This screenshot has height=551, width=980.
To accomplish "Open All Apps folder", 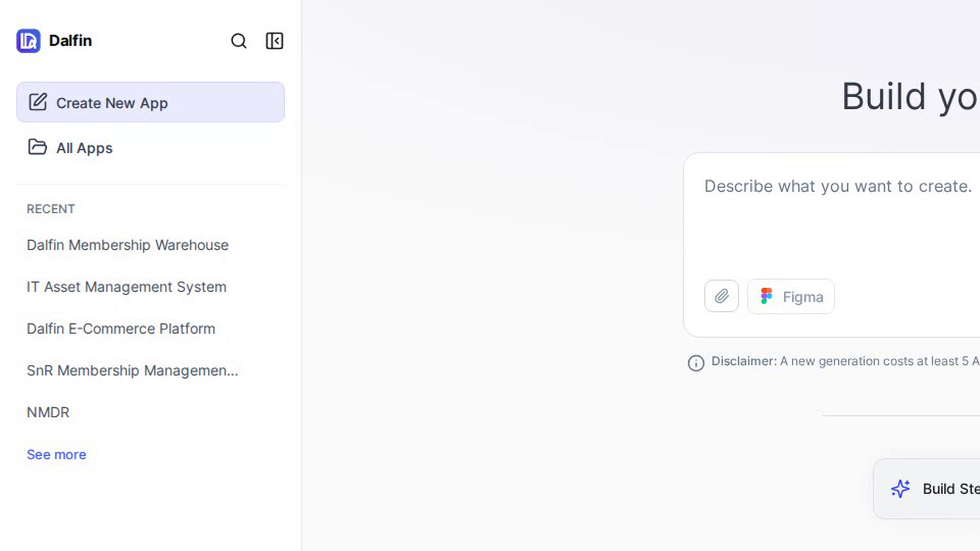I will click(x=151, y=147).
